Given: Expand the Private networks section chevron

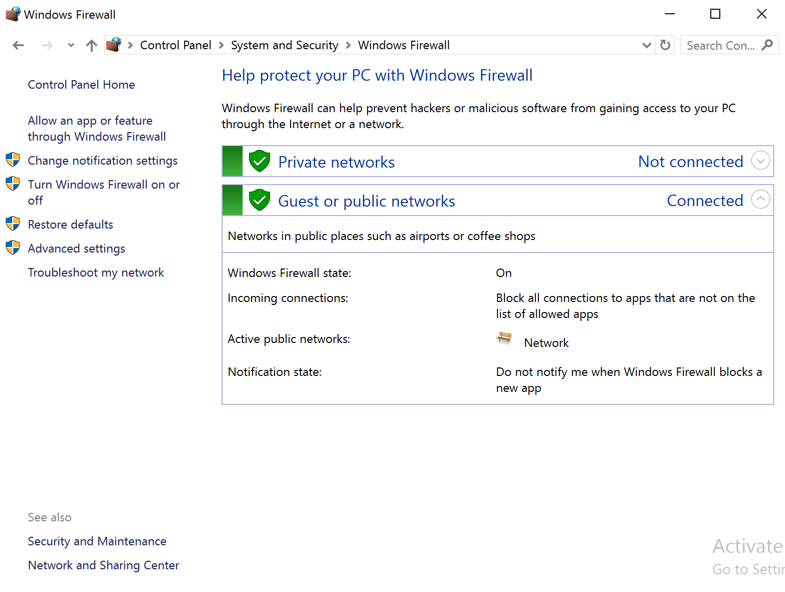Looking at the screenshot, I should (x=760, y=161).
